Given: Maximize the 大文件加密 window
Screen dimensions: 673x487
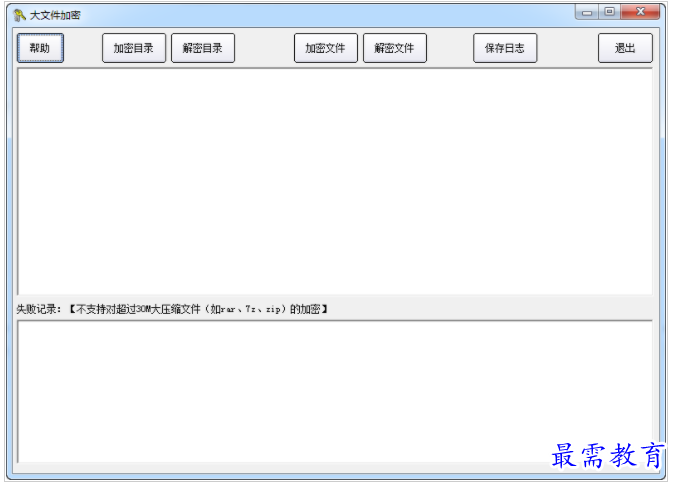Looking at the screenshot, I should (x=609, y=12).
